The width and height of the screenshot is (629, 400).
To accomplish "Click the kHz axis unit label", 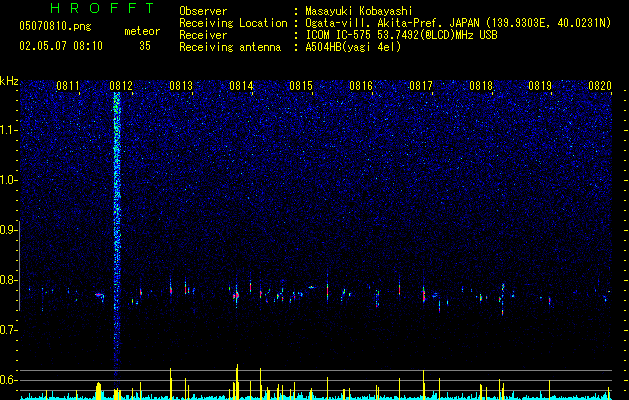I will click(x=9, y=81).
